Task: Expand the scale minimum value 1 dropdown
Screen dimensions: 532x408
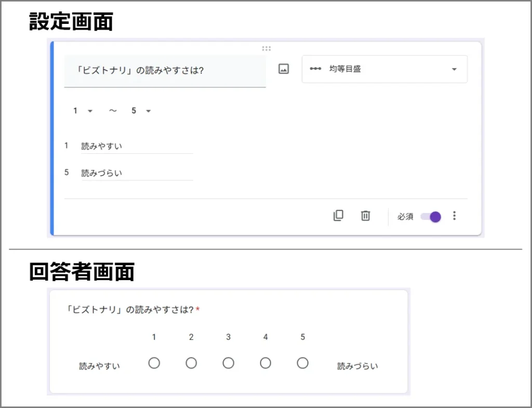Action: (x=83, y=111)
